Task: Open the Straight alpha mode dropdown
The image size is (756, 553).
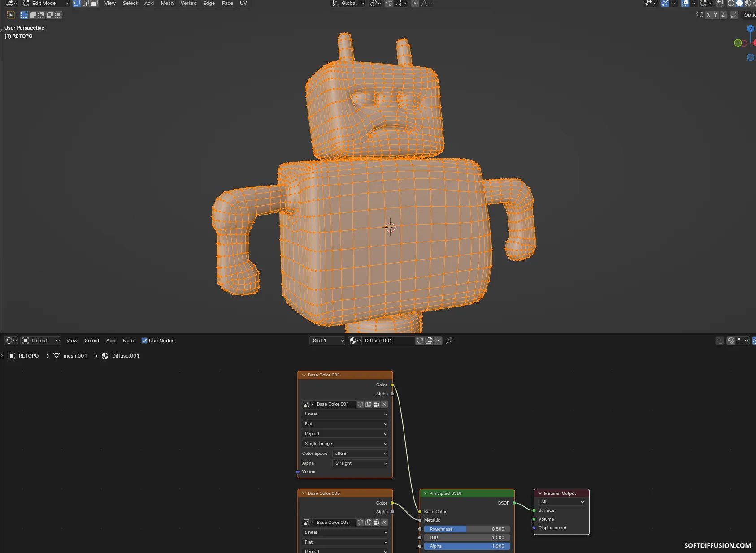Action: [x=361, y=463]
